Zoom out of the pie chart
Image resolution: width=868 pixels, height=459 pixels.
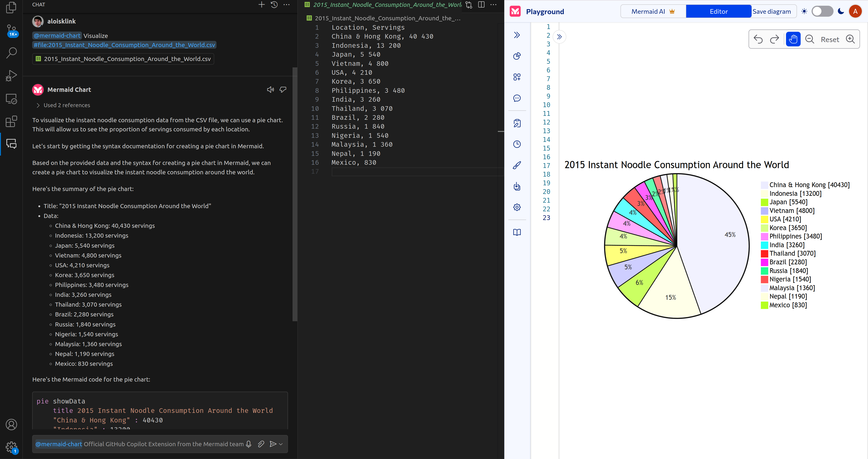tap(809, 40)
